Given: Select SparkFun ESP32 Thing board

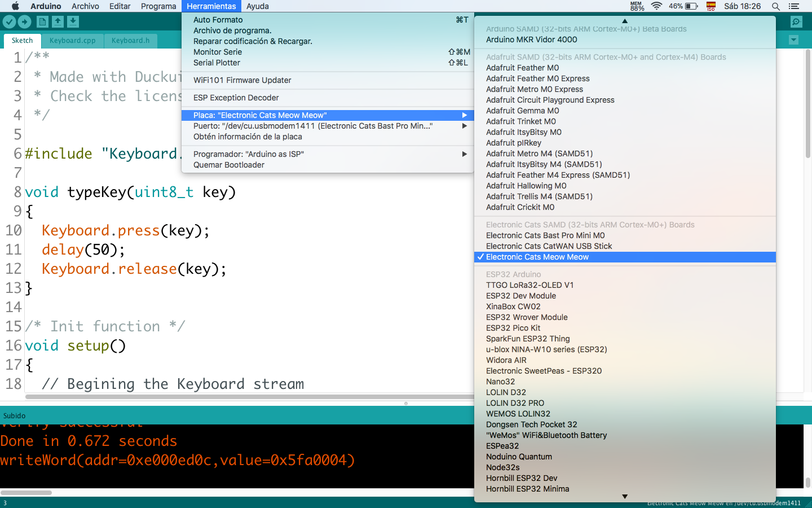Looking at the screenshot, I should (625, 339).
